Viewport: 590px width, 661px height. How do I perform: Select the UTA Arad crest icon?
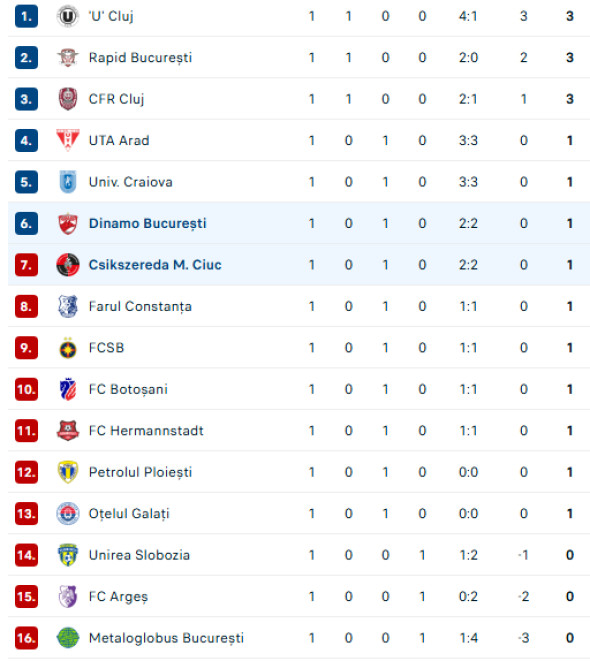point(67,140)
